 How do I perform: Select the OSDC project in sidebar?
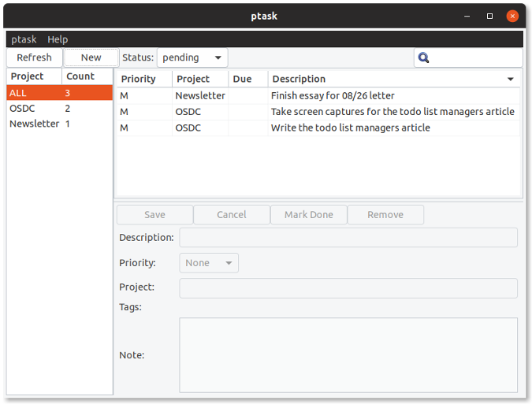(x=22, y=109)
